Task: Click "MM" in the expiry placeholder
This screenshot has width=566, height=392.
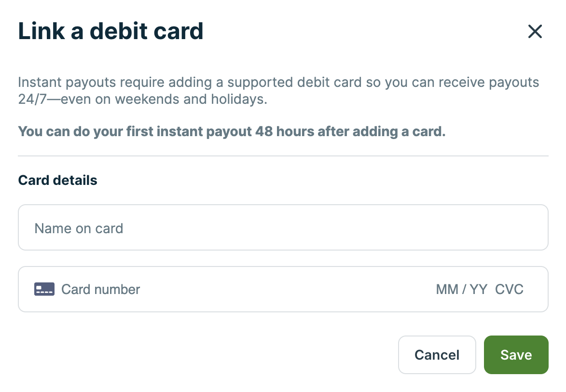Action: point(447,289)
